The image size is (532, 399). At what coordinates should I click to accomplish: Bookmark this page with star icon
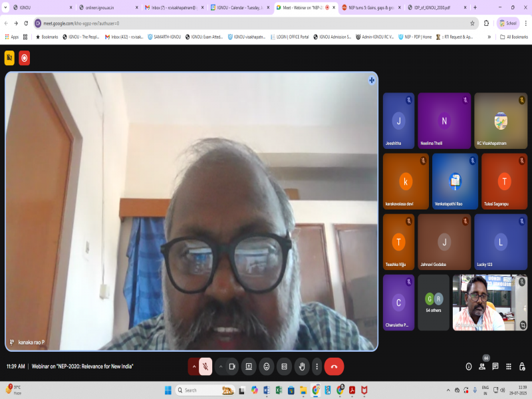click(x=472, y=23)
